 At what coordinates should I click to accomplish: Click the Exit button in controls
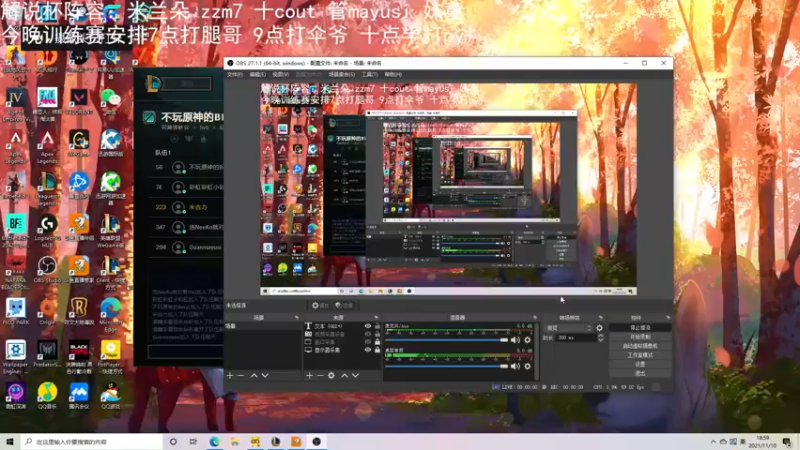click(640, 373)
